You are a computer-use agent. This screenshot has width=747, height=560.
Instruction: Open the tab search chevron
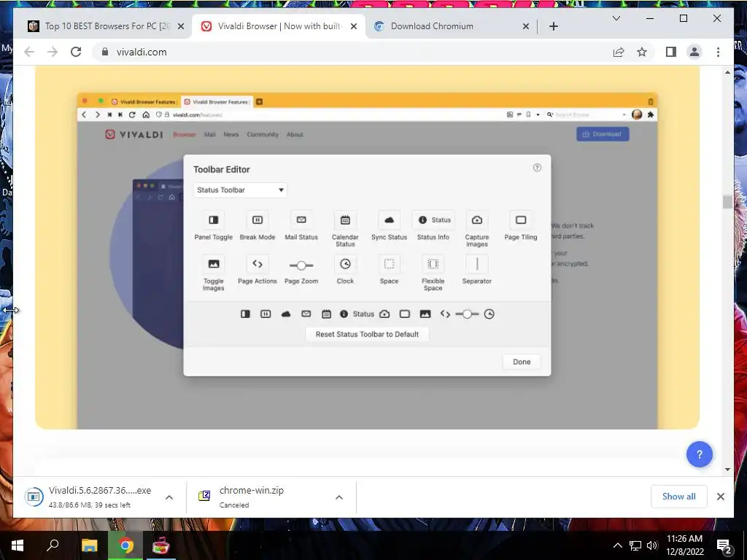pos(616,18)
